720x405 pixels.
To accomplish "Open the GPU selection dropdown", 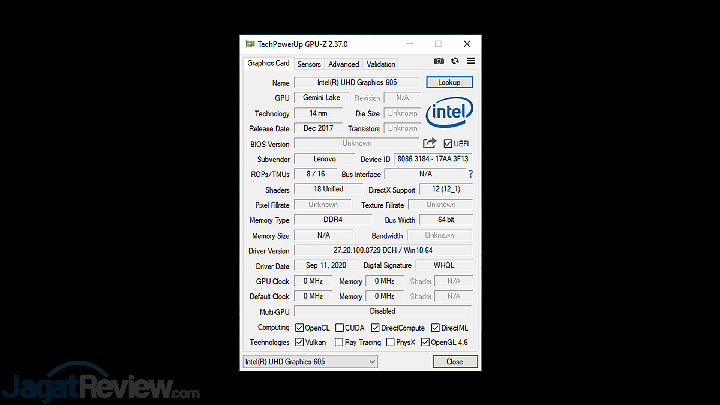I will 310,362.
